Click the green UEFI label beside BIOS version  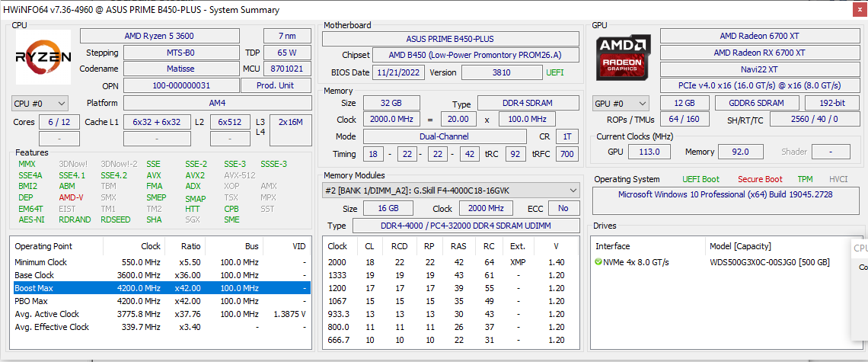point(555,72)
